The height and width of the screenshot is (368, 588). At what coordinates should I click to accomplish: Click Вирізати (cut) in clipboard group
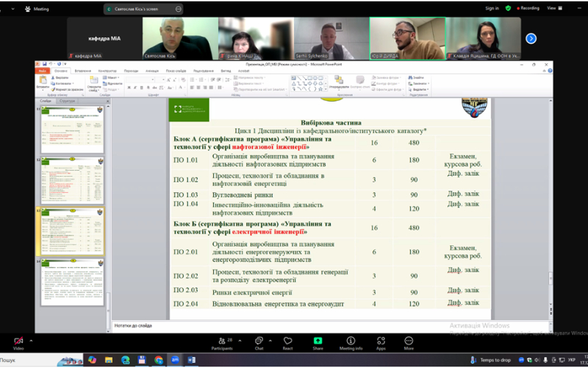click(x=60, y=78)
